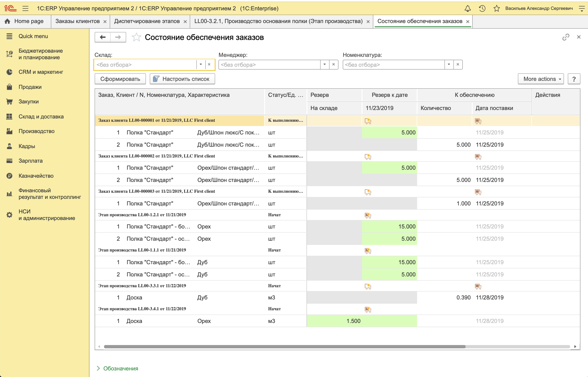The image size is (588, 377).
Task: Switch to Заказы клиентов tab
Action: [x=77, y=21]
